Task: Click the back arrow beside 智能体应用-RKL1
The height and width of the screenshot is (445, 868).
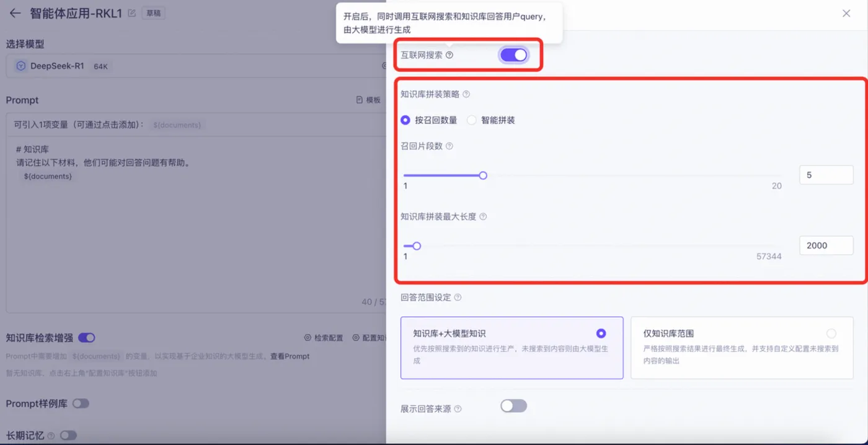Action: [15, 13]
